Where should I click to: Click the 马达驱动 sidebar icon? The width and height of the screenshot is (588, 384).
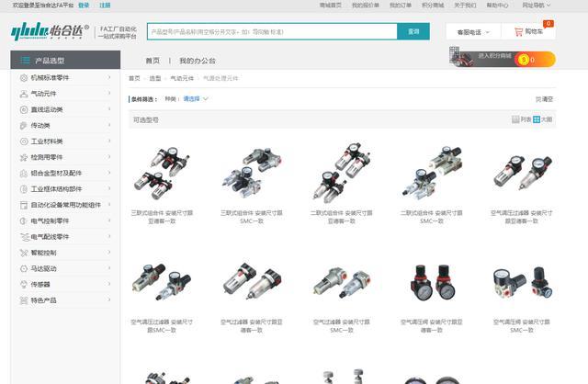coord(23,269)
